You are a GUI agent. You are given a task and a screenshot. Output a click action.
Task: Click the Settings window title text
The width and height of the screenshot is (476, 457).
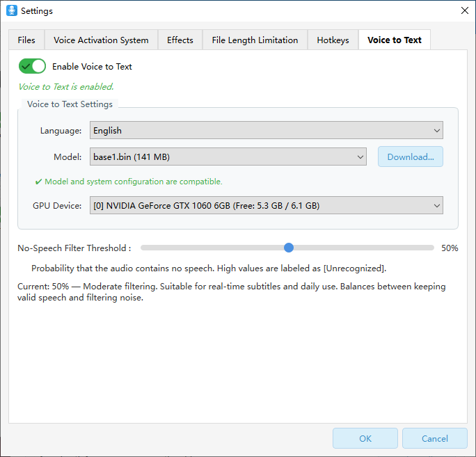click(x=37, y=11)
